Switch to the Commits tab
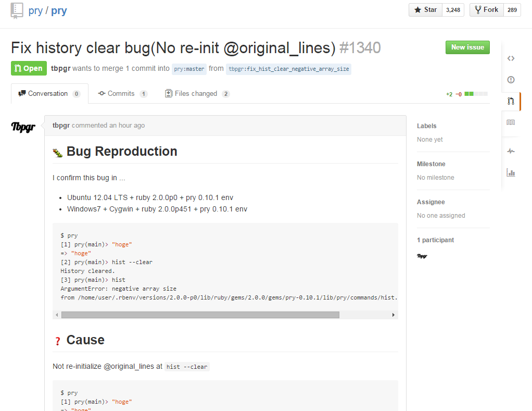 [x=123, y=93]
